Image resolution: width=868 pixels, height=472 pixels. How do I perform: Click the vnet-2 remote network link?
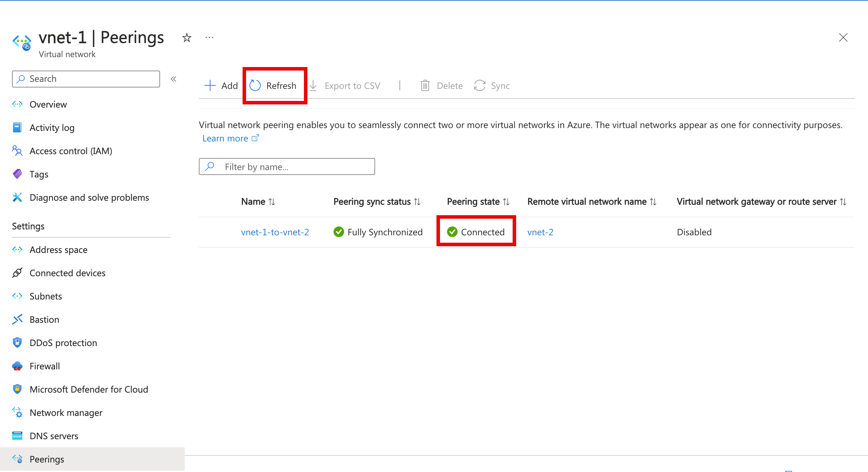pyautogui.click(x=540, y=232)
